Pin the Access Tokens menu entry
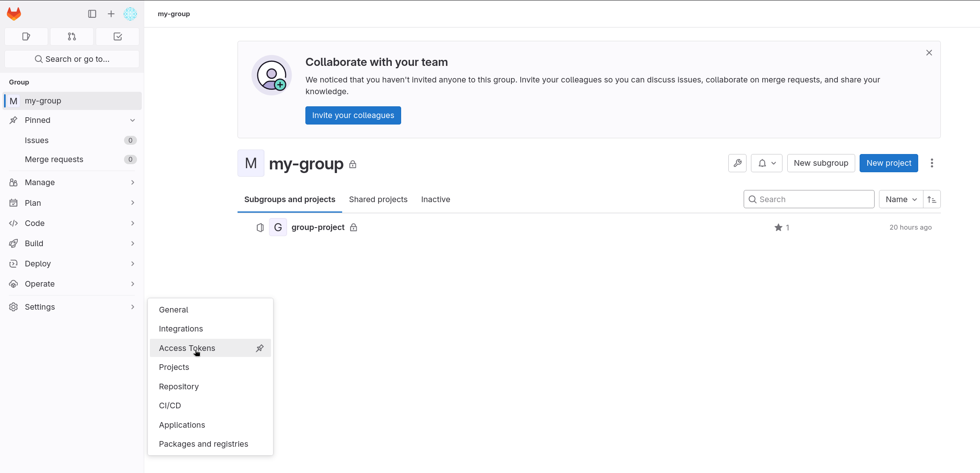 coord(260,348)
